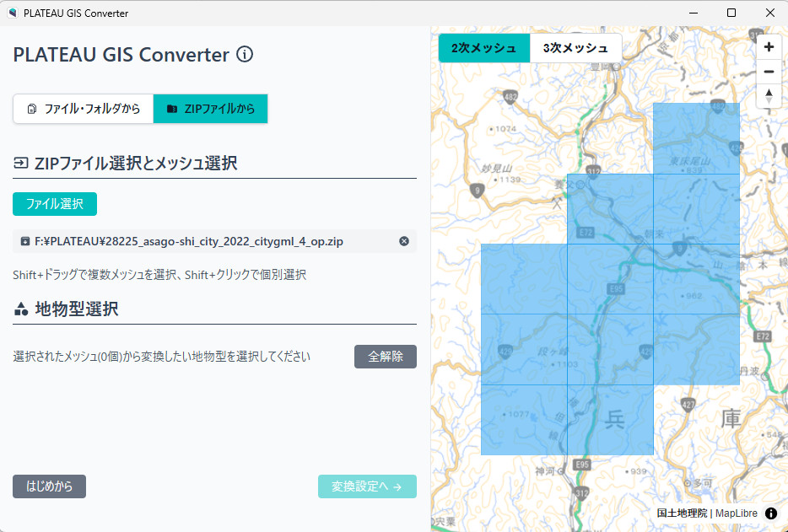The width and height of the screenshot is (788, 532).
Task: Zoom out on the map
Action: click(x=769, y=72)
